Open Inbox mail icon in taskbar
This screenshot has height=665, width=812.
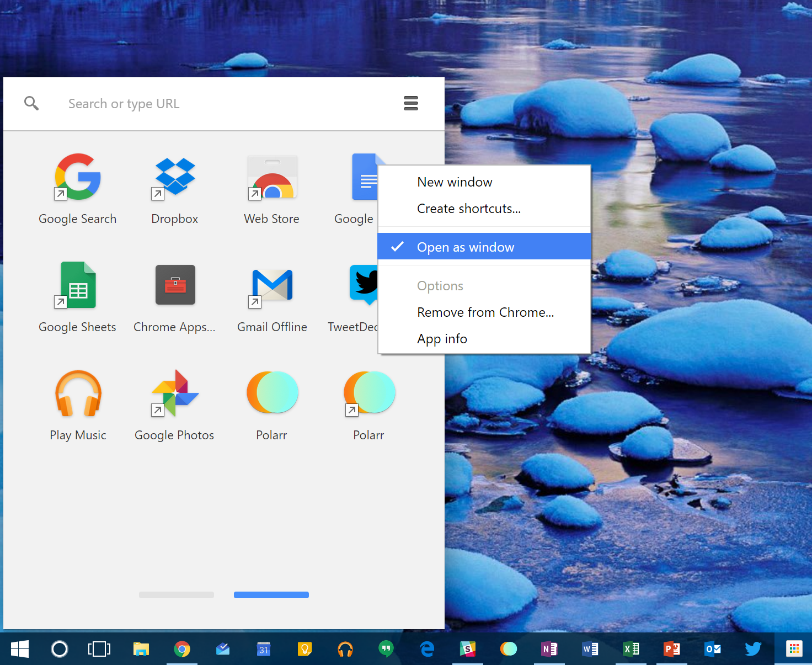coord(223,649)
